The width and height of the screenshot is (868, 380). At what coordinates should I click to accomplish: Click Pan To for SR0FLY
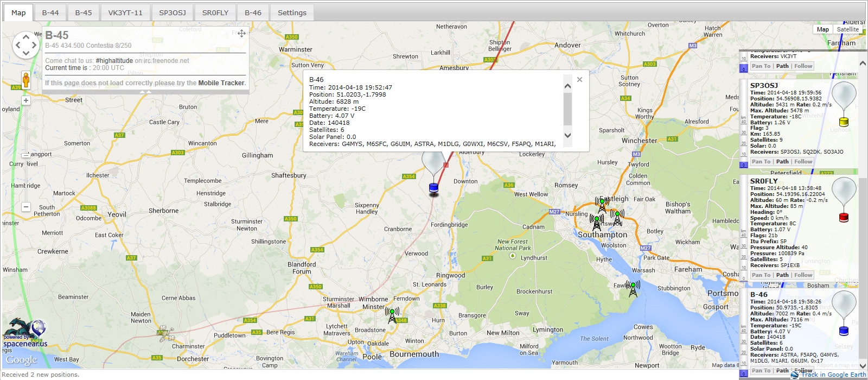click(x=761, y=275)
